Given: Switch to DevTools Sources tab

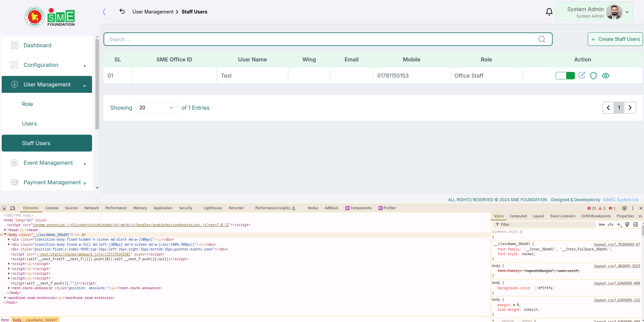Looking at the screenshot, I should pyautogui.click(x=71, y=208).
